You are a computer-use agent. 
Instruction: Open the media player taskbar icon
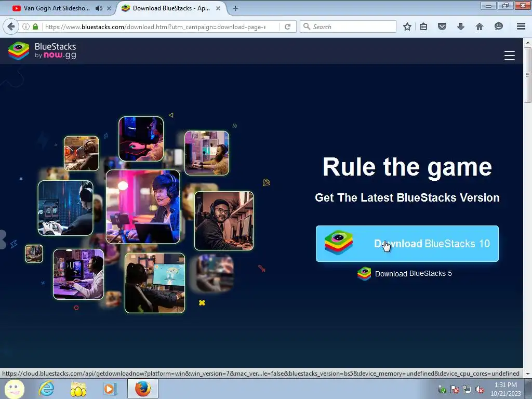click(x=110, y=389)
